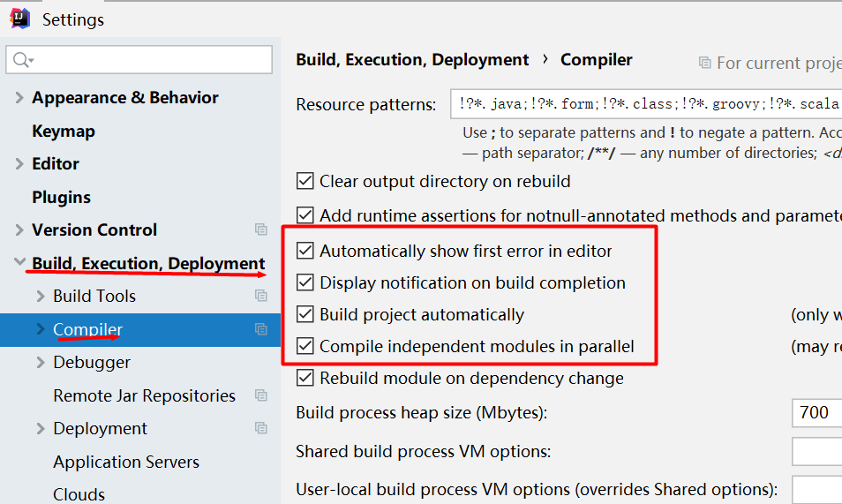Disable Compile independent modules in parallel

point(305,346)
